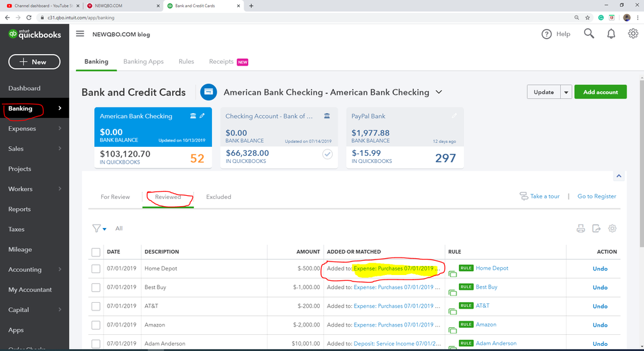Open the Go to Register link
This screenshot has width=644, height=351.
597,196
